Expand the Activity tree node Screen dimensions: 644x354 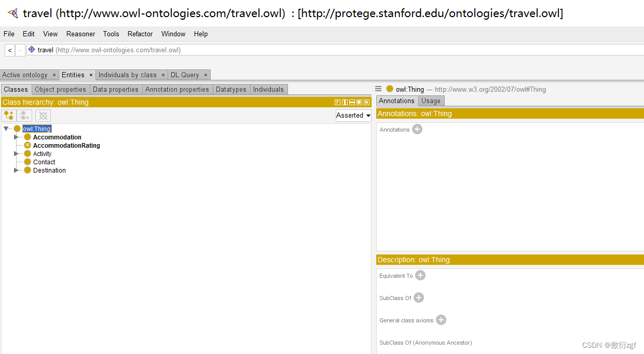coord(16,153)
